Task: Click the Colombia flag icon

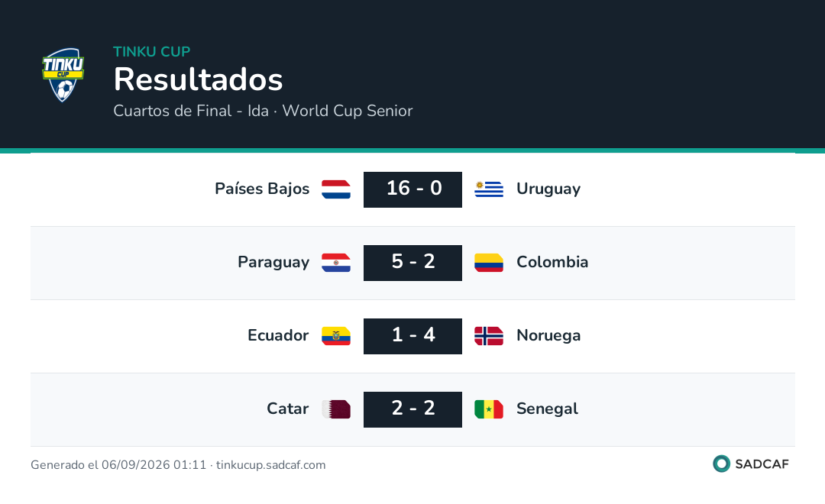Action: point(489,263)
